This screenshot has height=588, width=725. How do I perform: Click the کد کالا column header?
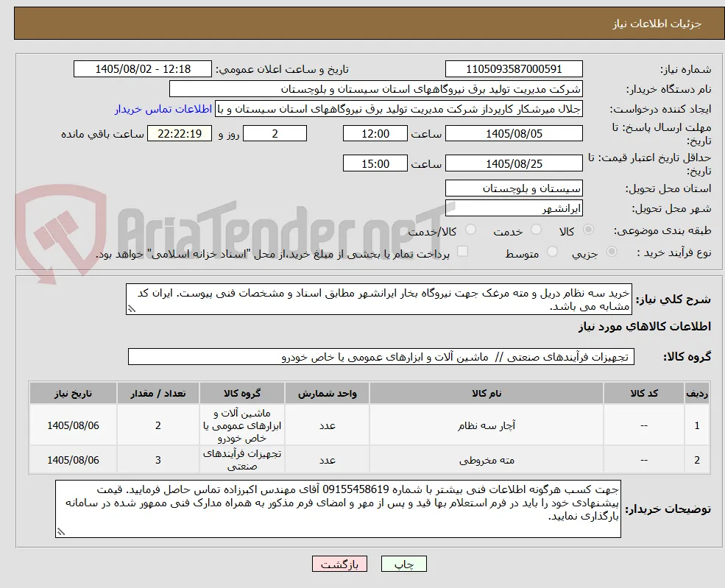[643, 394]
